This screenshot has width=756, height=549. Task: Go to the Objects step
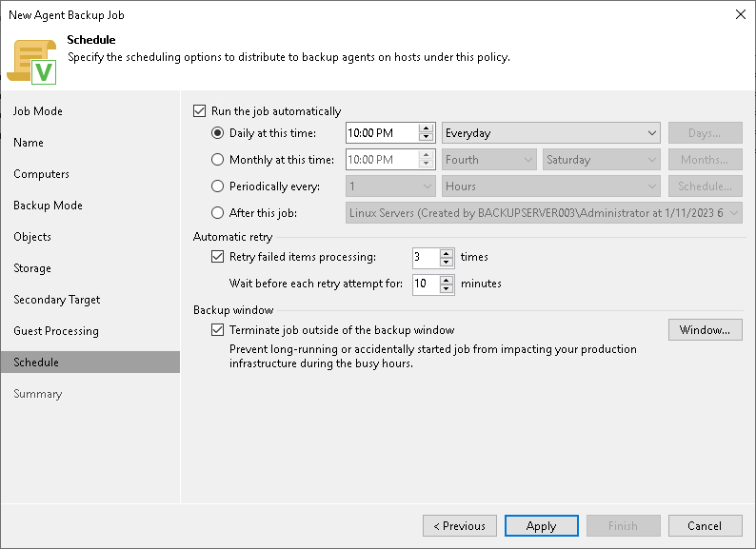pyautogui.click(x=32, y=237)
